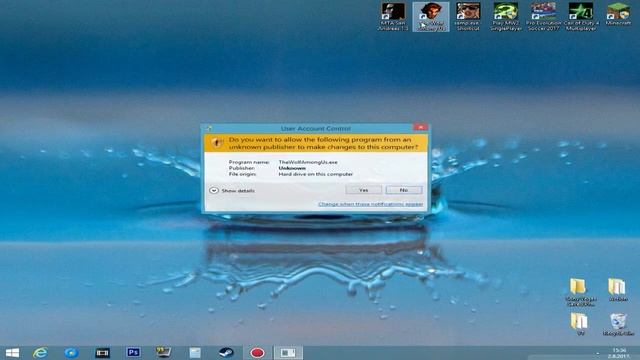This screenshot has width=640, height=360.
Task: Open the film strip video app in taskbar
Action: pyautogui.click(x=102, y=353)
